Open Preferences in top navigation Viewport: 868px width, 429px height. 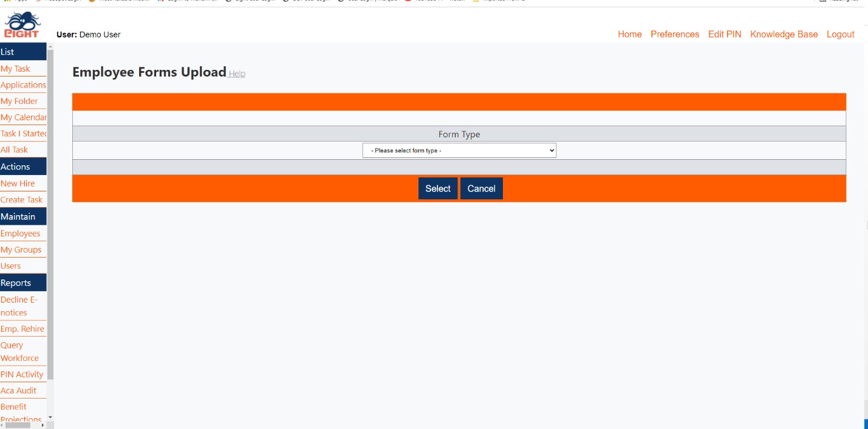(675, 35)
